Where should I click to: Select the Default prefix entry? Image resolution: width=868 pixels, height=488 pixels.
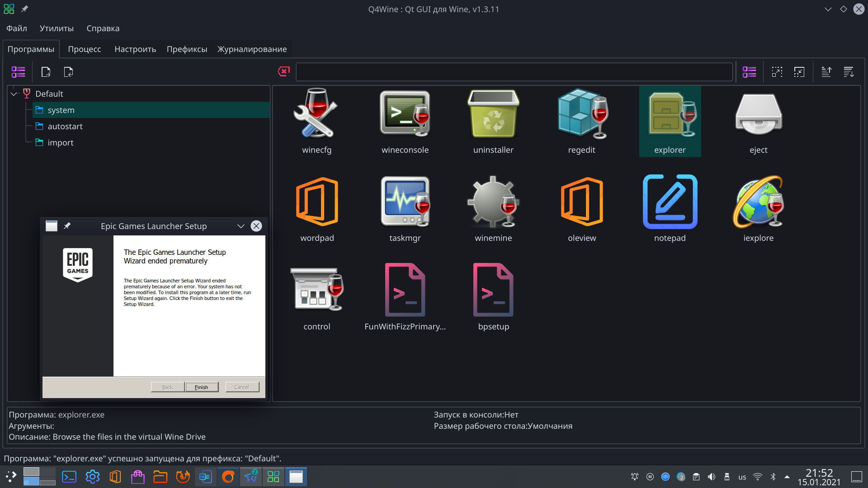click(x=49, y=94)
